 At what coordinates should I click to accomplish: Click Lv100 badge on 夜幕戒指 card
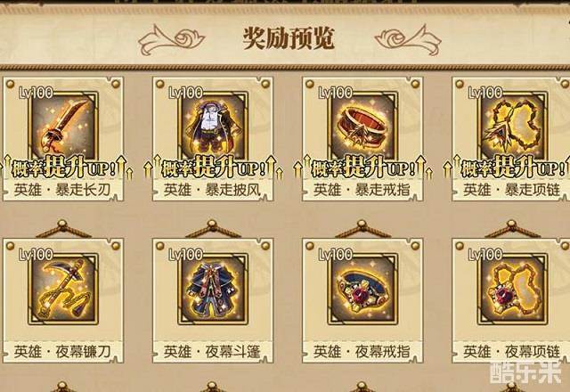point(335,255)
